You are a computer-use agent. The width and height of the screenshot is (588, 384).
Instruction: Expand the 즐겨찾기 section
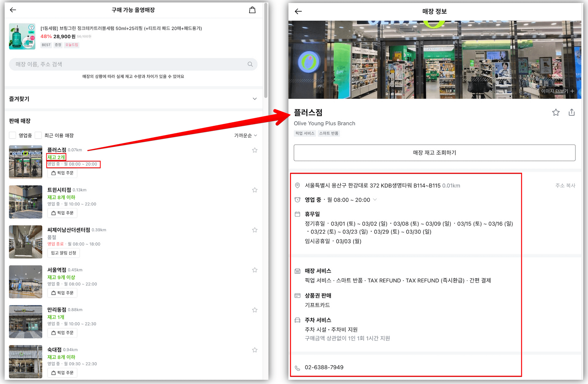tap(254, 99)
